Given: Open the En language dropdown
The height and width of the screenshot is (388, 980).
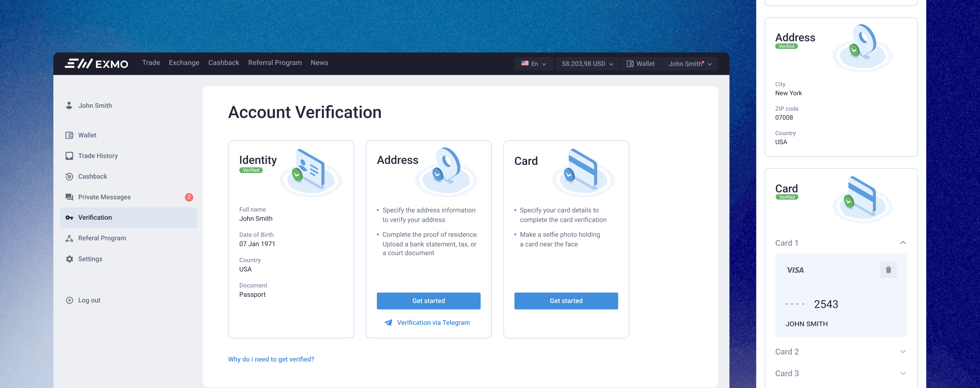Looking at the screenshot, I should click(533, 64).
